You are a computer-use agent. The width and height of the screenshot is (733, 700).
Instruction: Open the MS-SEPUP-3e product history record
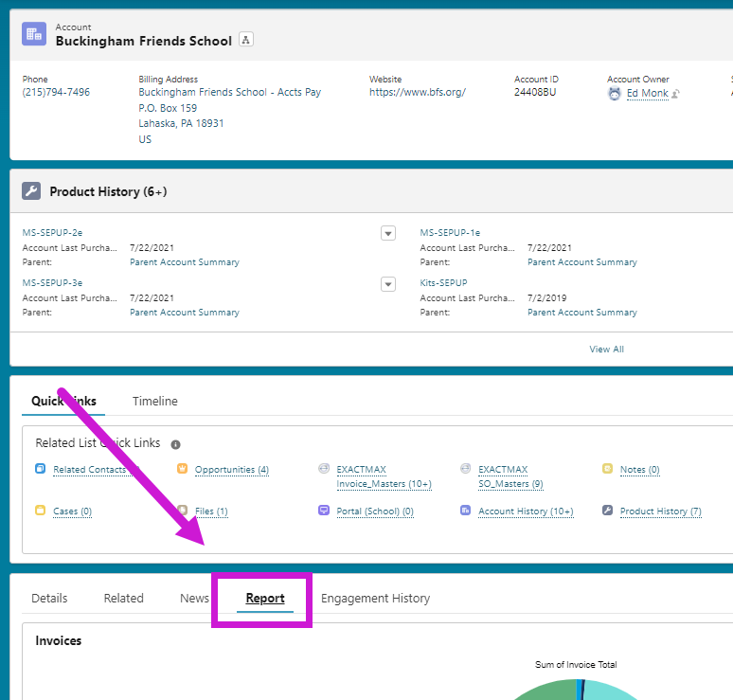(x=52, y=283)
